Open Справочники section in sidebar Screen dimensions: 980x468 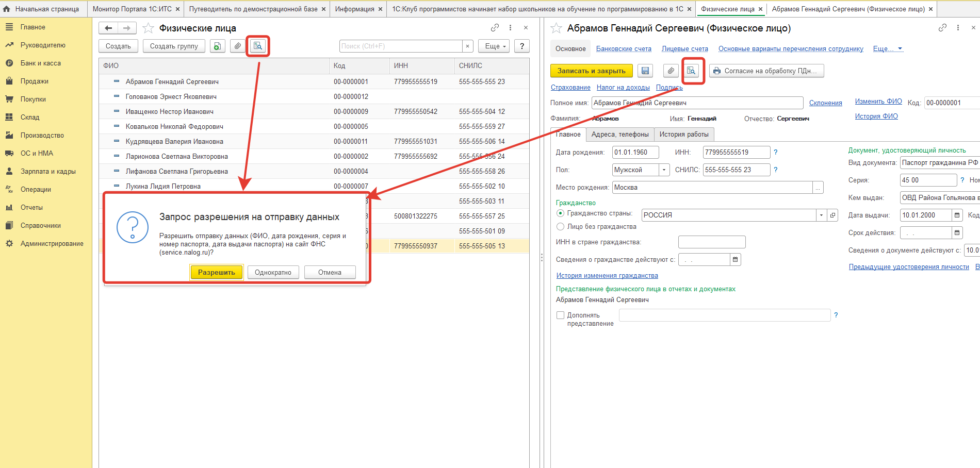tap(40, 225)
